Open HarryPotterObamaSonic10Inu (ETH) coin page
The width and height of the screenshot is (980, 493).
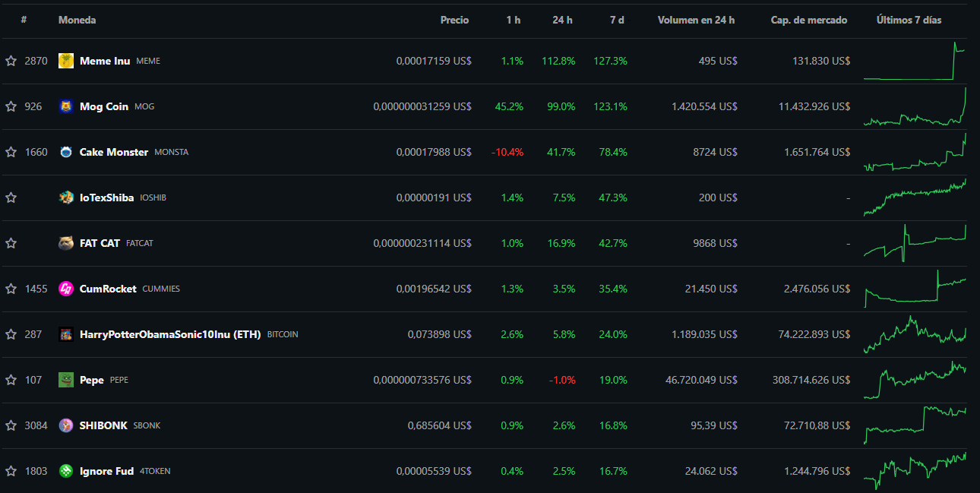[x=170, y=334]
